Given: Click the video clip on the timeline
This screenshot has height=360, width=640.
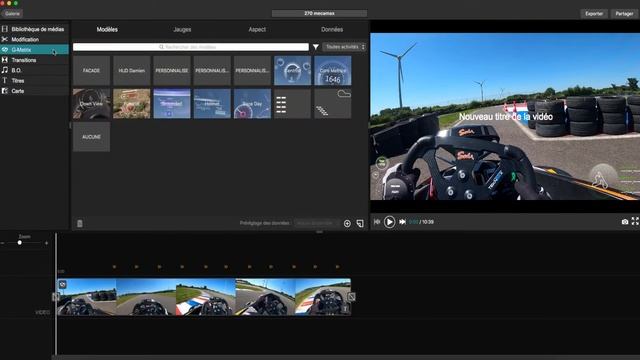Looking at the screenshot, I should tap(204, 297).
